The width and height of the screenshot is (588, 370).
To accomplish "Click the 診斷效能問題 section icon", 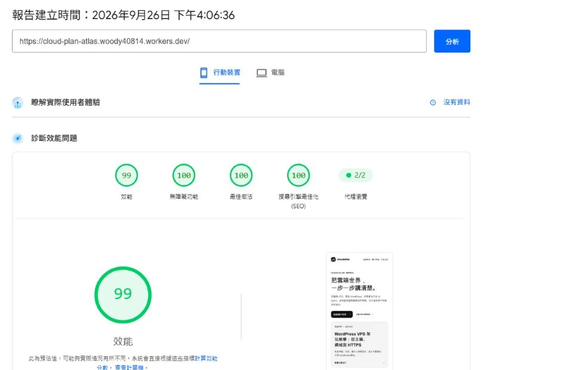I will click(x=18, y=138).
